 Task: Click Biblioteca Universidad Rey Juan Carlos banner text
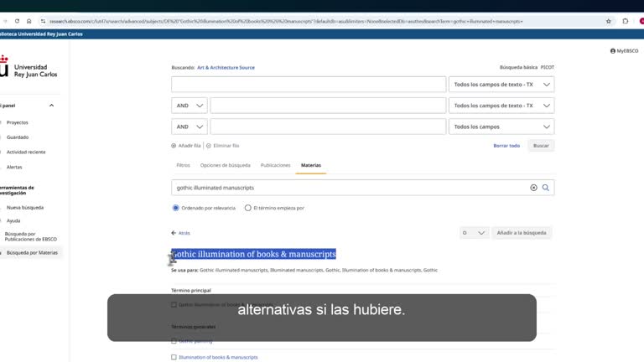pos(41,34)
